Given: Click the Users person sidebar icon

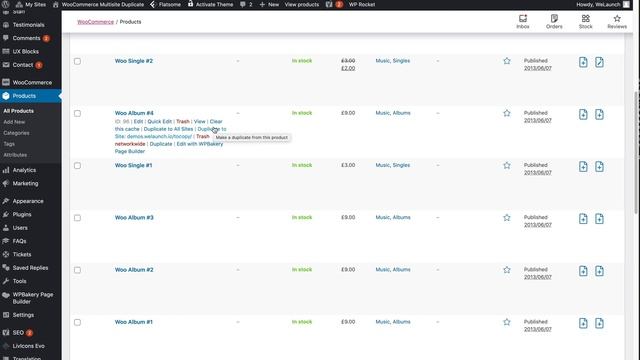Looking at the screenshot, I should 6,228.
